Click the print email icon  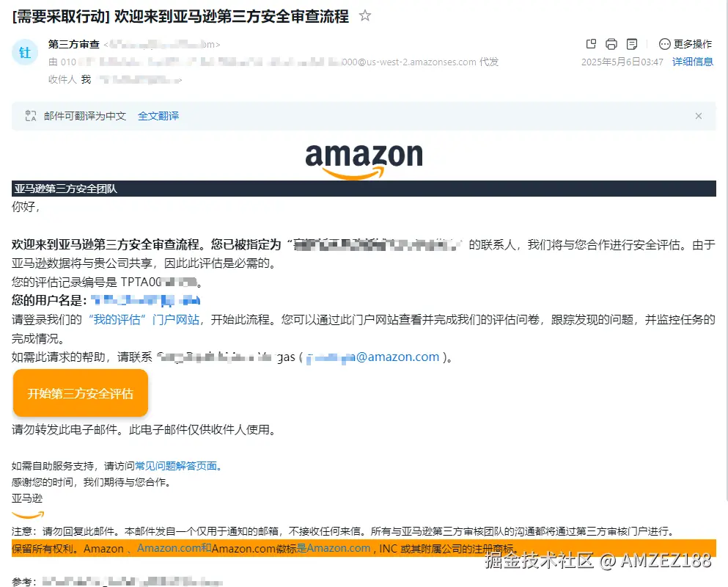point(611,44)
